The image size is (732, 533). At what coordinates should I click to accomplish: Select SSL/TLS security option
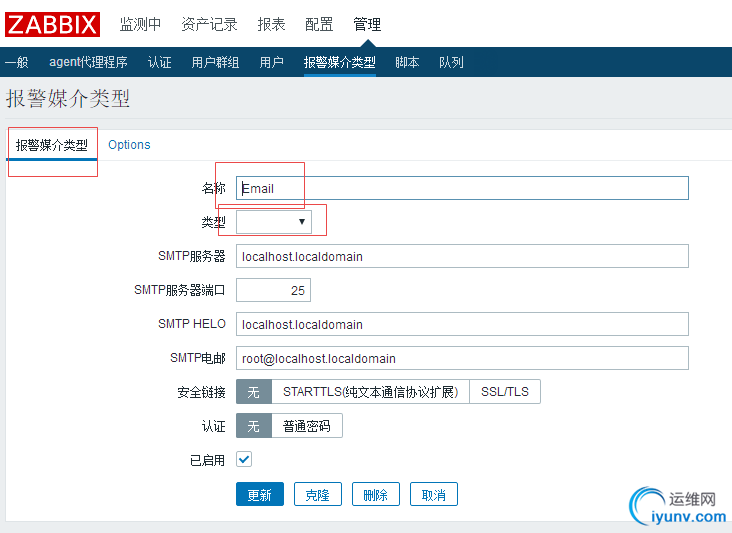[x=505, y=392]
